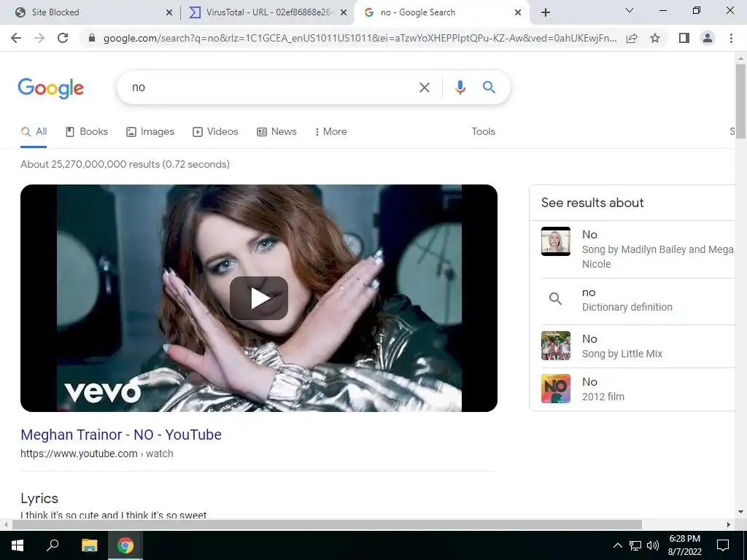Reload the current page
747x560 pixels.
[x=63, y=38]
